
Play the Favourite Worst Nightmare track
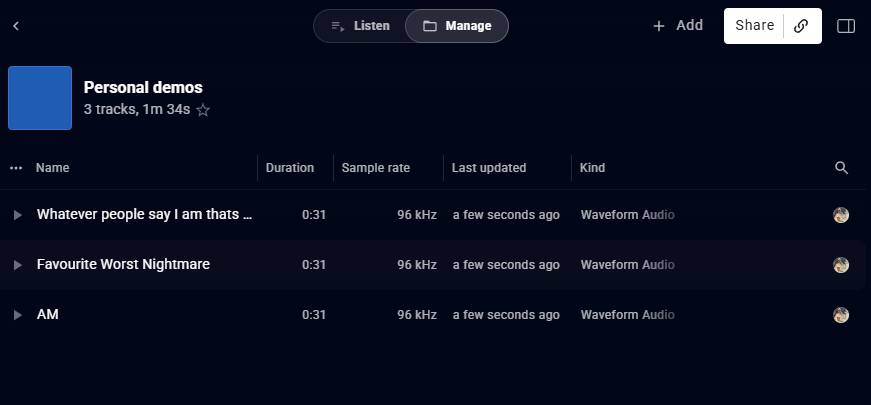[18, 265]
